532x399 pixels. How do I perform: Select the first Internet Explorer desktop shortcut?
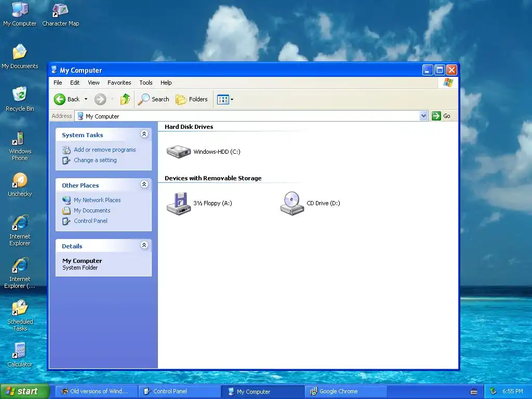(x=20, y=230)
